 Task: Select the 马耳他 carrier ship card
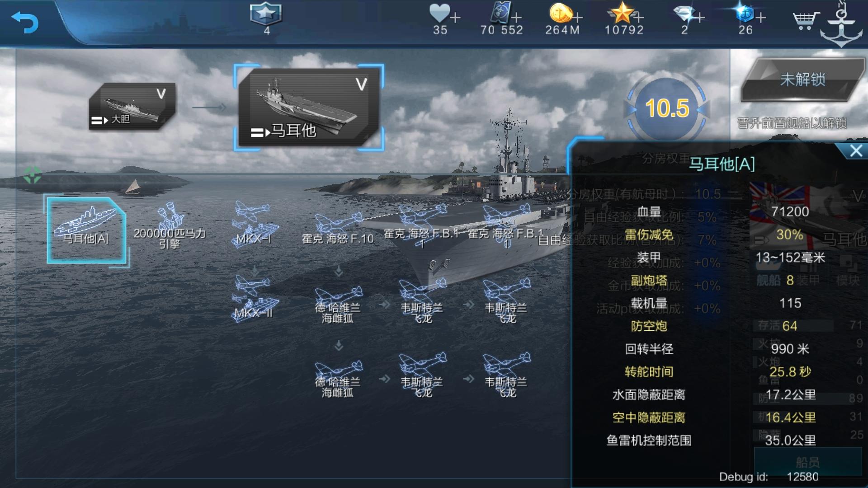point(309,107)
